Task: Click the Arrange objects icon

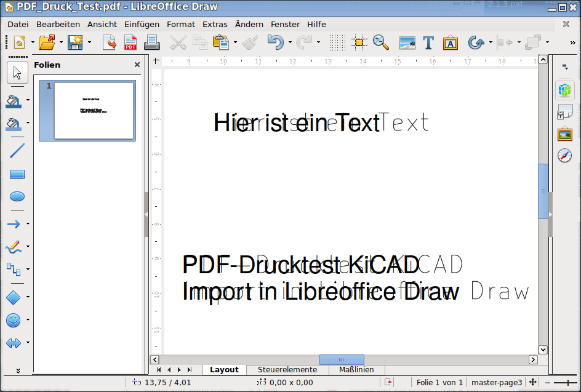Action: click(534, 42)
